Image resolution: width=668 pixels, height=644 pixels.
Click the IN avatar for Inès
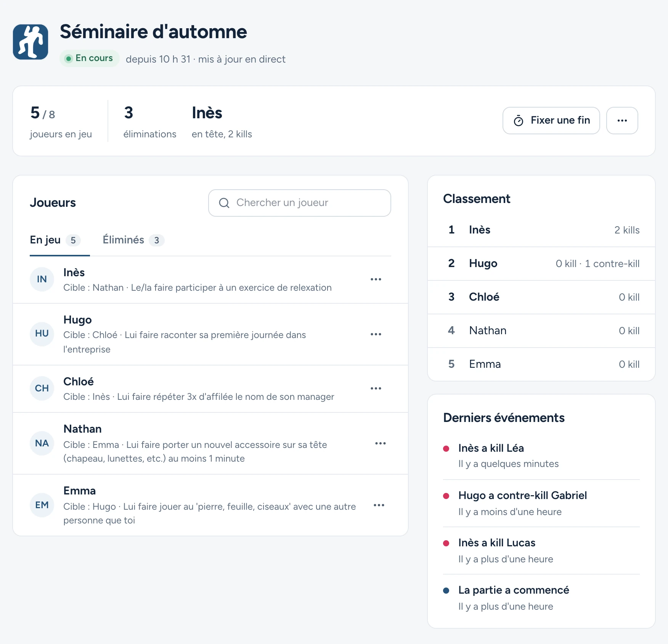click(x=42, y=279)
